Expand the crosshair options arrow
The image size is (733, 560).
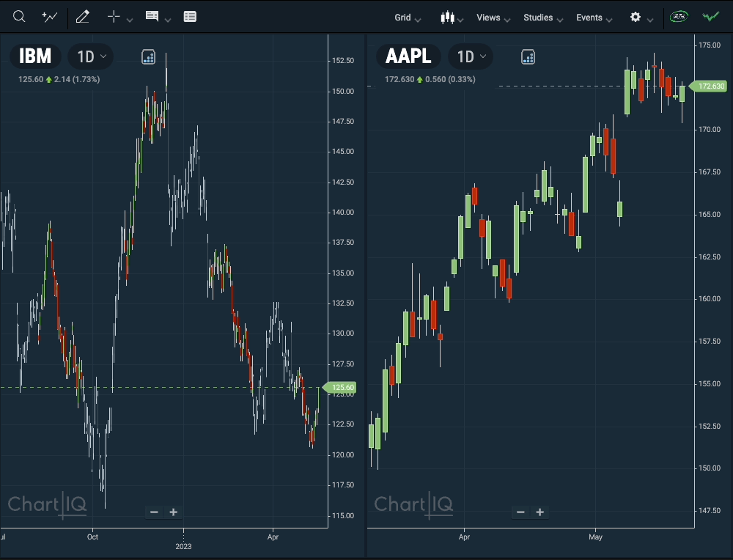(130, 20)
